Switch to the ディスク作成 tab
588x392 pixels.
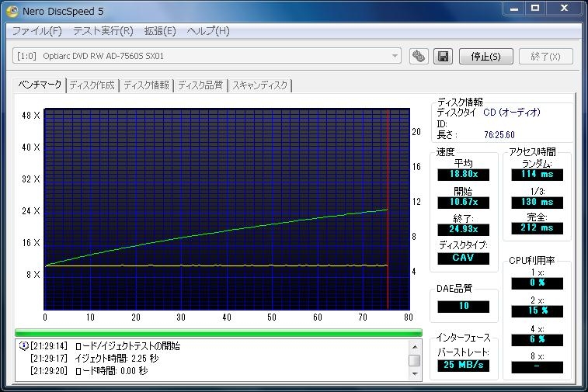pos(92,85)
